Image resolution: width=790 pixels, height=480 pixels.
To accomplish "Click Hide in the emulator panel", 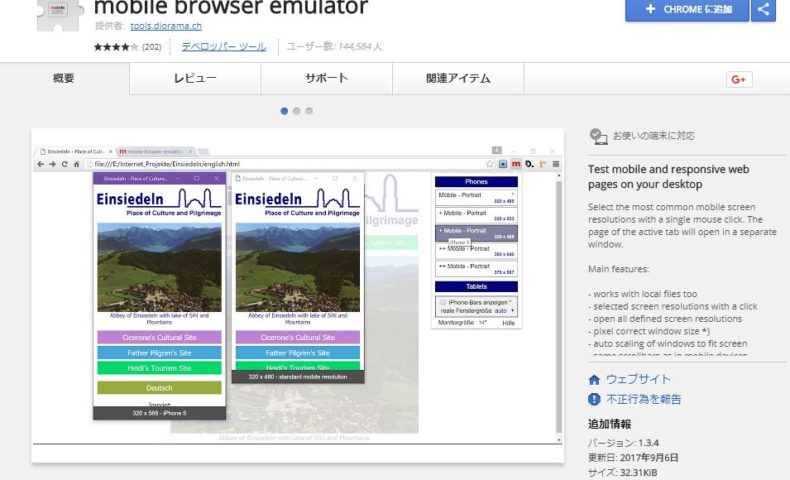I will click(508, 323).
